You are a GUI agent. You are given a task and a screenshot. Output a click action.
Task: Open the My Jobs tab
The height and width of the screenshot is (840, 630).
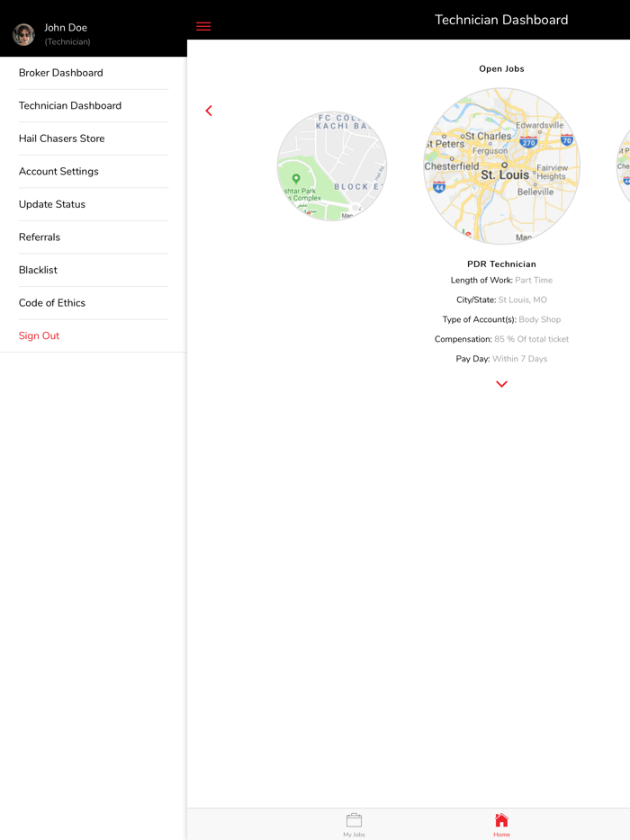click(354, 825)
